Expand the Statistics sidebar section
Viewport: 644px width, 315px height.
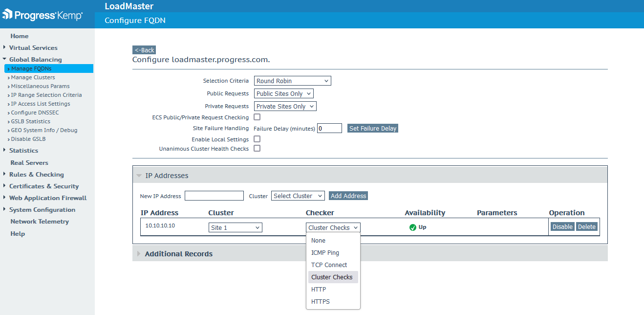click(23, 151)
